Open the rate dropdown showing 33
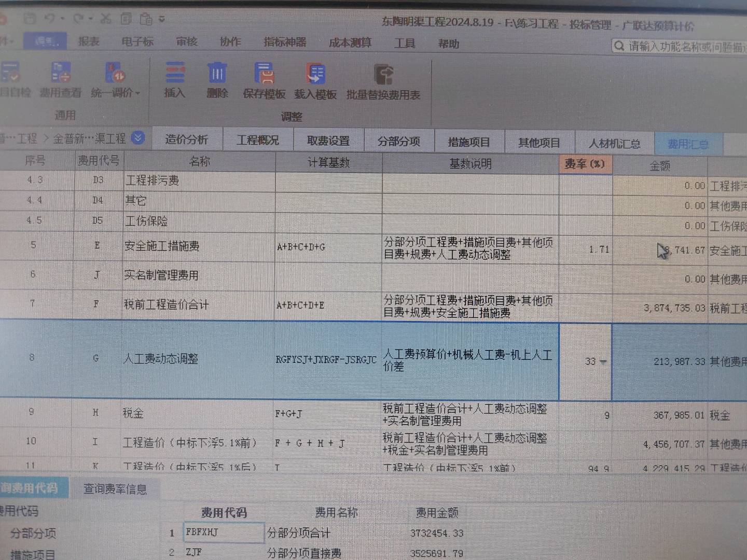Viewport: 747px width, 560px height. (x=603, y=361)
